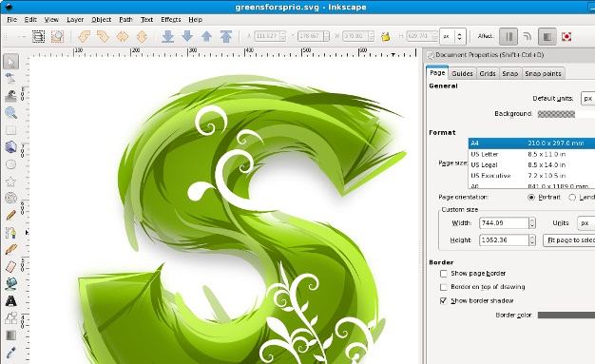
Task: Select the Tweak objects tool
Action: (x=10, y=96)
